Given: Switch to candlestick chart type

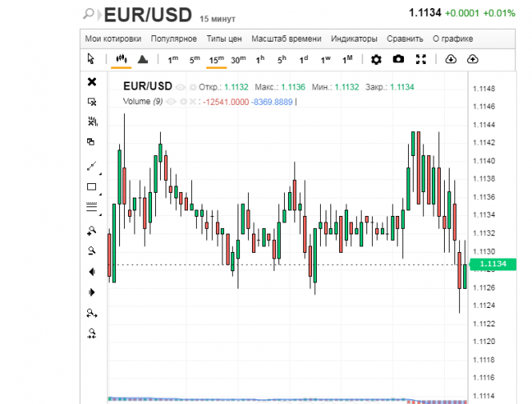Looking at the screenshot, I should click(x=122, y=59).
